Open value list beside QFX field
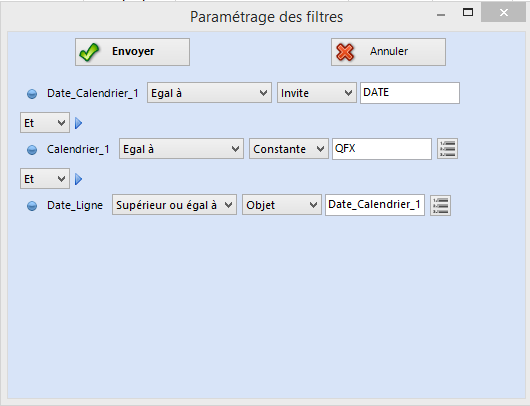The width and height of the screenshot is (530, 406). [x=447, y=149]
